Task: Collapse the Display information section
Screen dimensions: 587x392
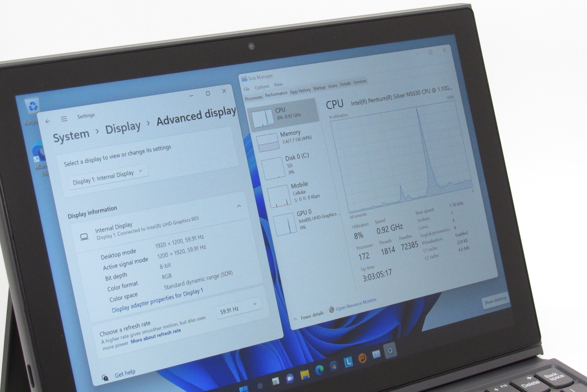Action: (x=239, y=206)
